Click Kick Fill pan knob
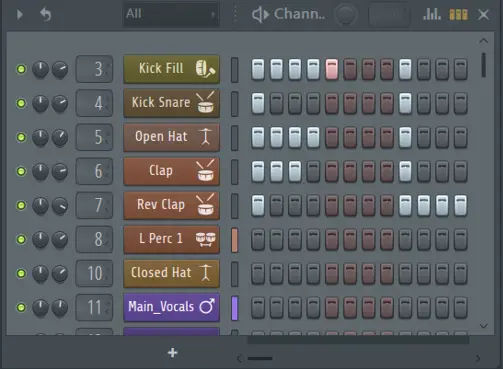Viewport: 503px width, 369px height. 40,70
